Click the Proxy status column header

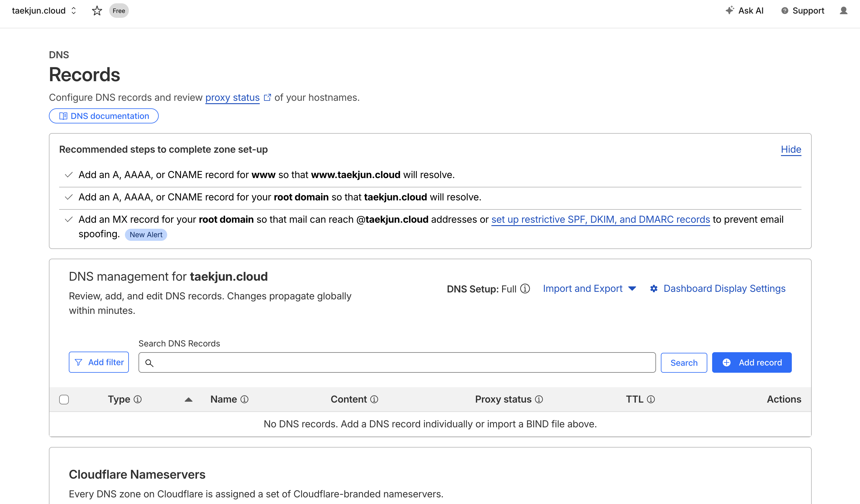(x=503, y=399)
